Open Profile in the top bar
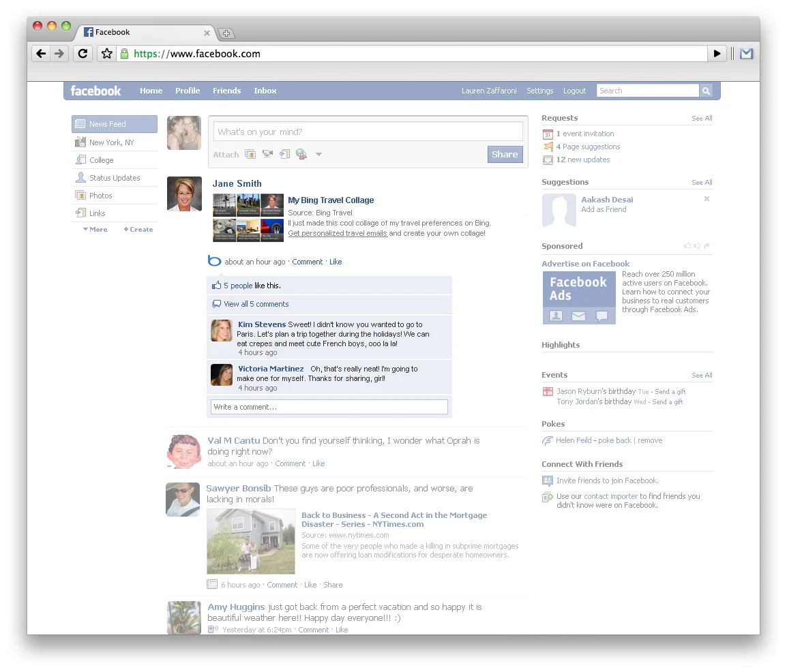 coord(188,91)
